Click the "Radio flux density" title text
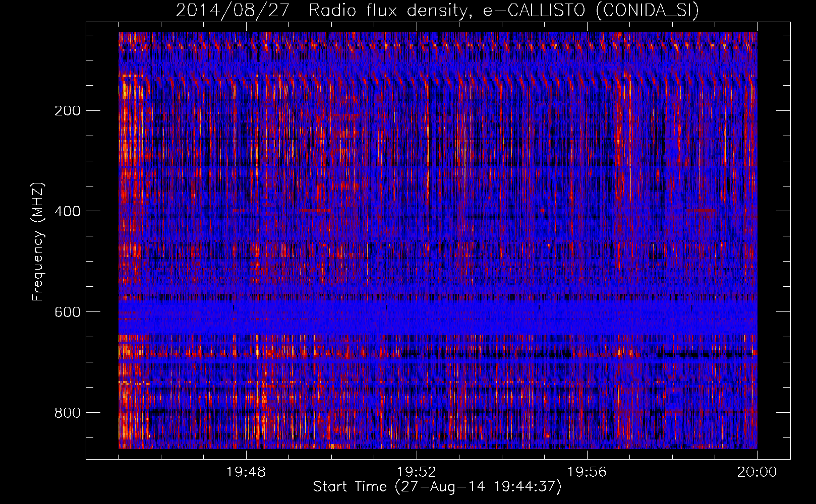 click(392, 11)
